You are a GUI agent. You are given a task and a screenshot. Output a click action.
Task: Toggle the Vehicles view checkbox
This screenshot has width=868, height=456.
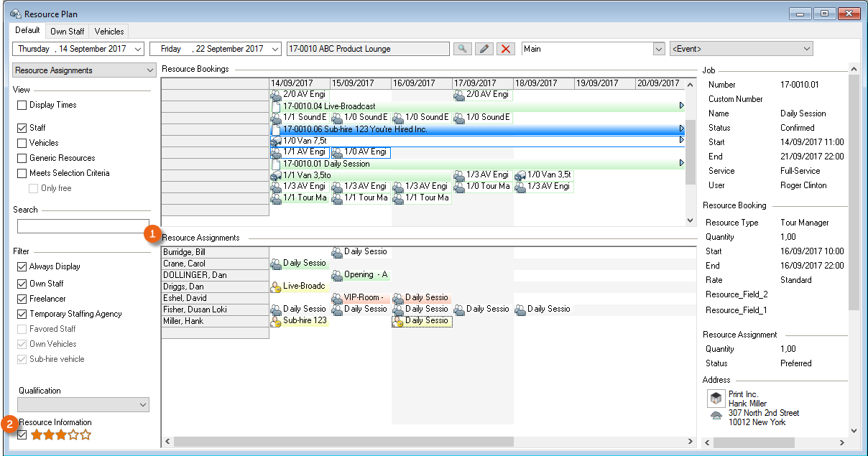[x=22, y=143]
